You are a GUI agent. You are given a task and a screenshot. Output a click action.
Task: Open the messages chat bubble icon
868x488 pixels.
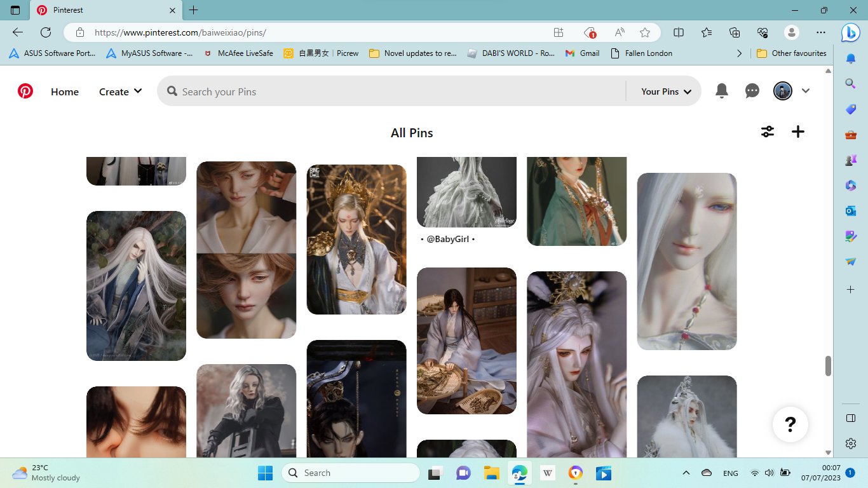(x=752, y=91)
